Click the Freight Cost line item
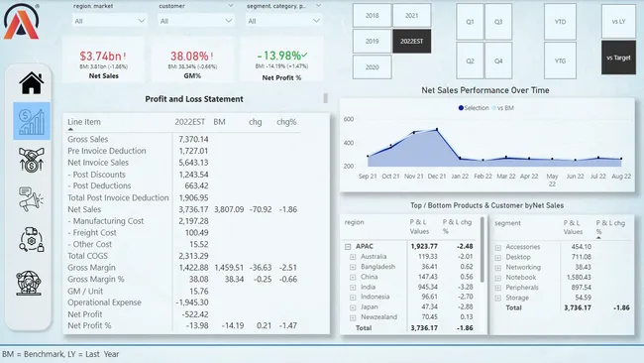This screenshot has width=644, height=363. 92,233
